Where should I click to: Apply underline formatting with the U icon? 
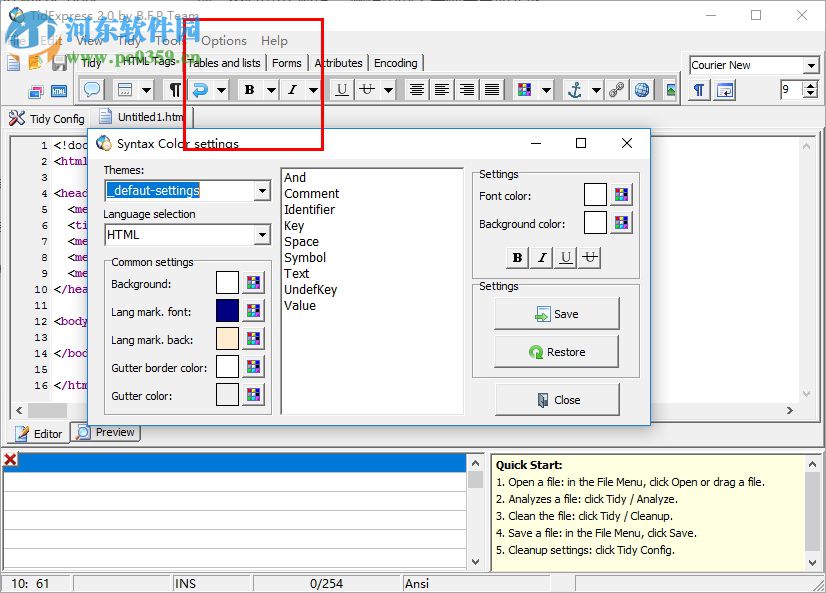[341, 89]
